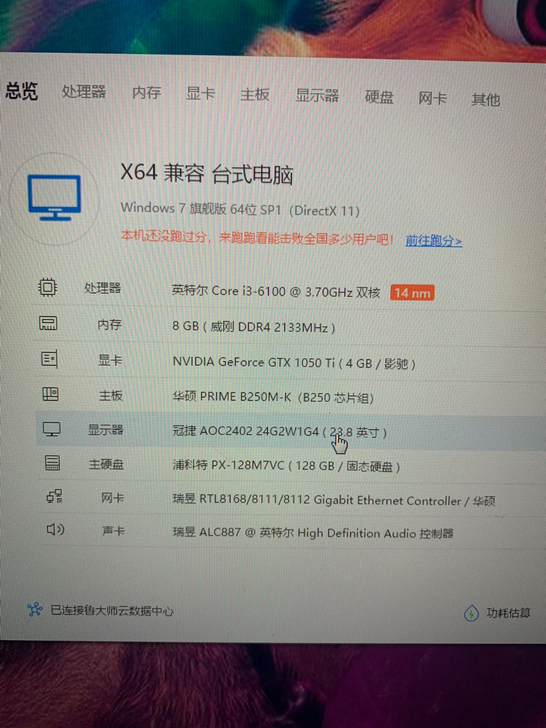The width and height of the screenshot is (546, 728).
Task: Click the motherboard icon
Action: point(50,394)
